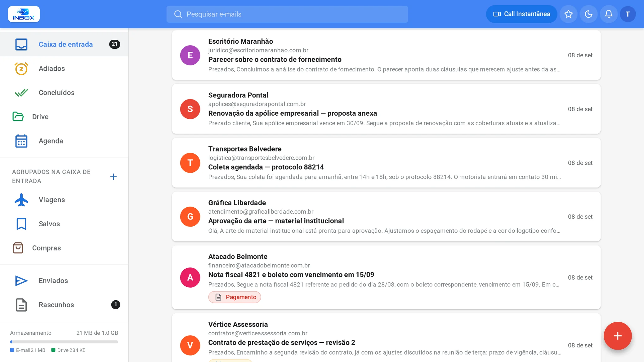Click the inbox unread count badge 21
Viewport: 644px width, 362px height.
(x=114, y=44)
